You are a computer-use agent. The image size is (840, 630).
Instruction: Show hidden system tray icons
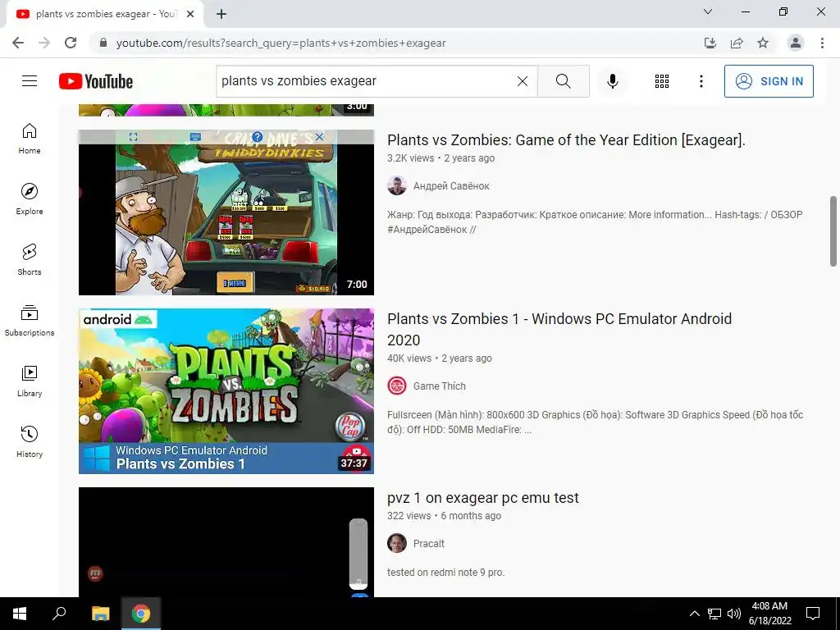coord(694,614)
